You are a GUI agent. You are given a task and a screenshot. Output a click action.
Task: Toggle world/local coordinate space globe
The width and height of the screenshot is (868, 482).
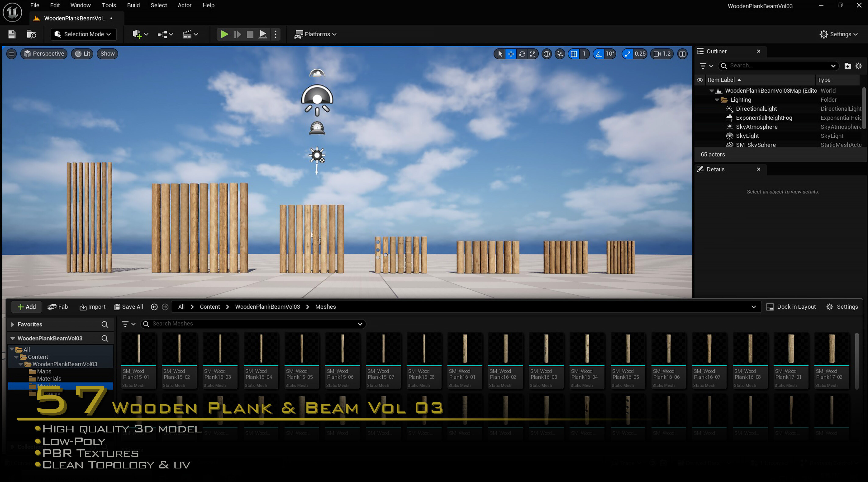(546, 54)
